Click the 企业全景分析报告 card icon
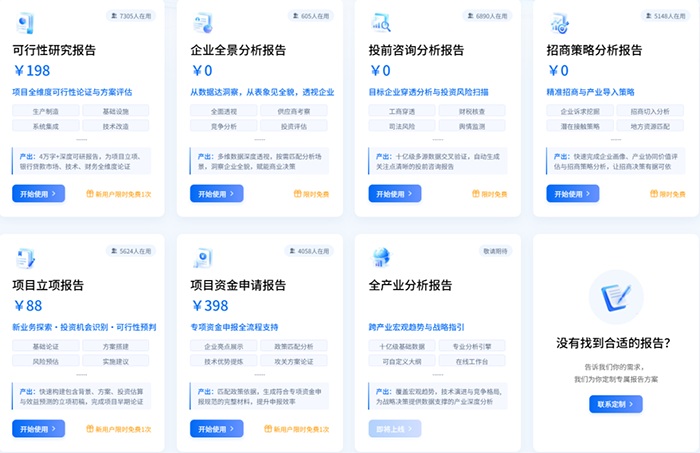Screen dimensions: 700x453 (x=203, y=23)
